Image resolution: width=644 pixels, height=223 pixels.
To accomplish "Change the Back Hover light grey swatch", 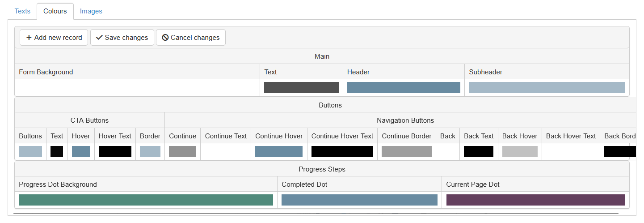I will point(520,151).
